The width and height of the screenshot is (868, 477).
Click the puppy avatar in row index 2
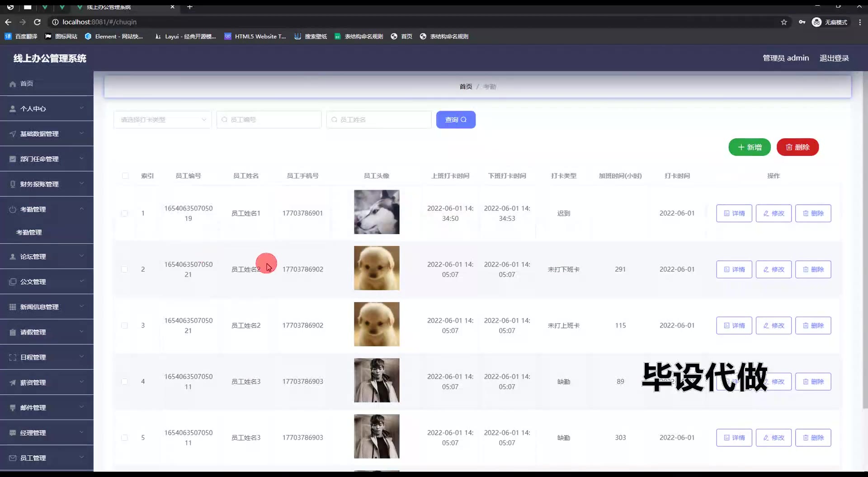point(377,268)
